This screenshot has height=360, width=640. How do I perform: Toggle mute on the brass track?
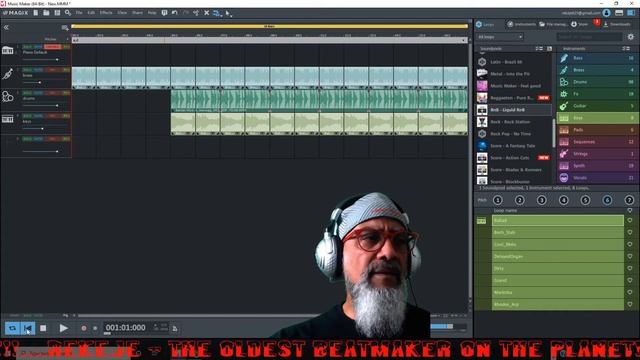point(38,70)
